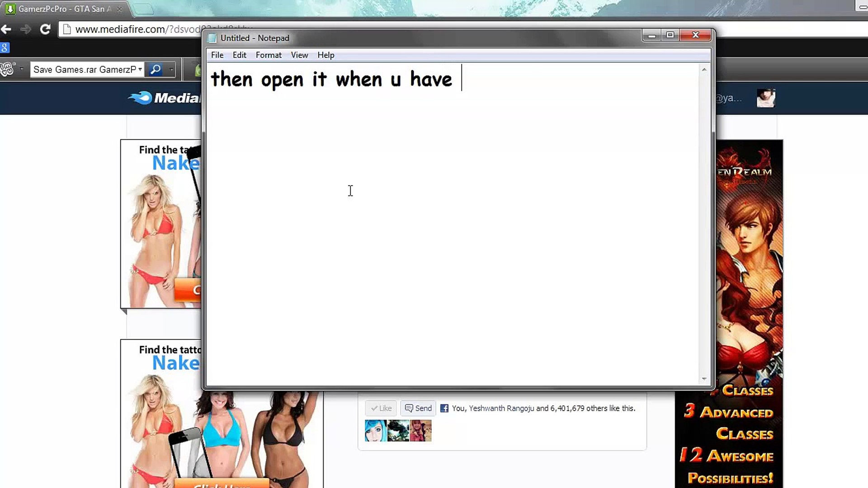
Task: Expand the IMVU toolbar dropdown arrow
Action: (21, 69)
